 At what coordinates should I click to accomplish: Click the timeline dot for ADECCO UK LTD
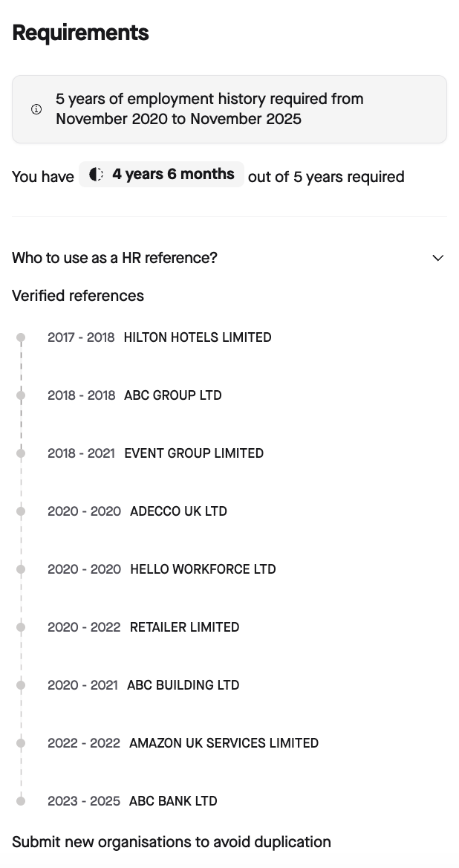pos(22,511)
